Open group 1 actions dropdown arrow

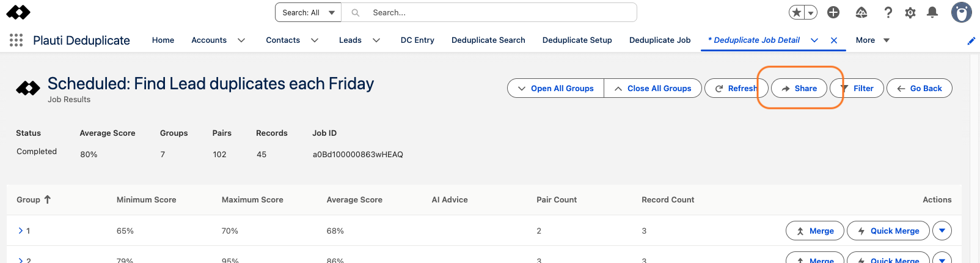pos(942,231)
